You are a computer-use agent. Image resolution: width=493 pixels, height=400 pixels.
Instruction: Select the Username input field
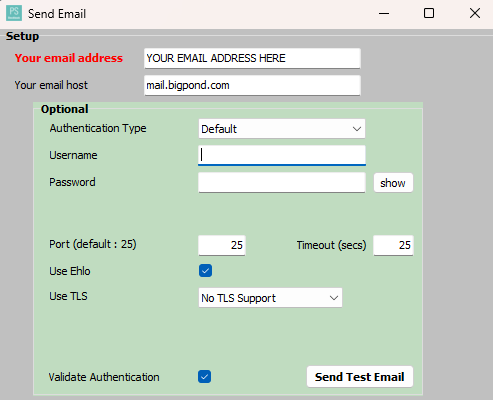[x=282, y=155]
